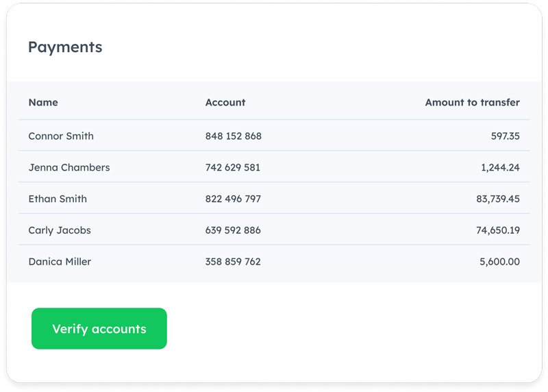Select the Jenna Chambers name cell

[69, 167]
